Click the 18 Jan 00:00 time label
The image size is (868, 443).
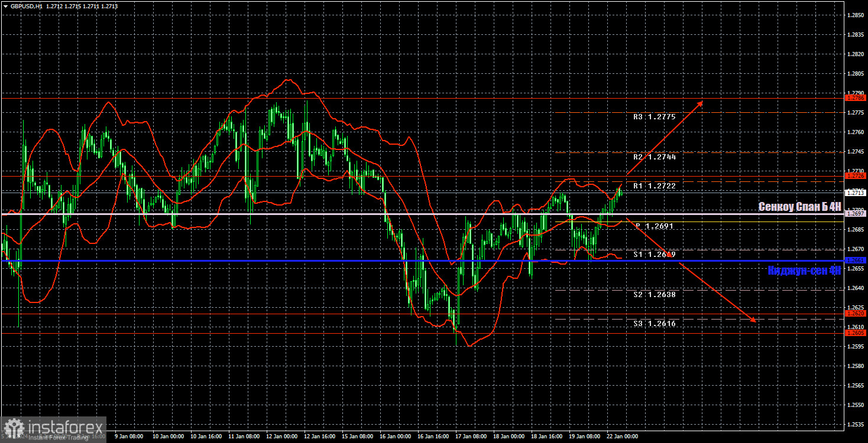click(x=509, y=437)
